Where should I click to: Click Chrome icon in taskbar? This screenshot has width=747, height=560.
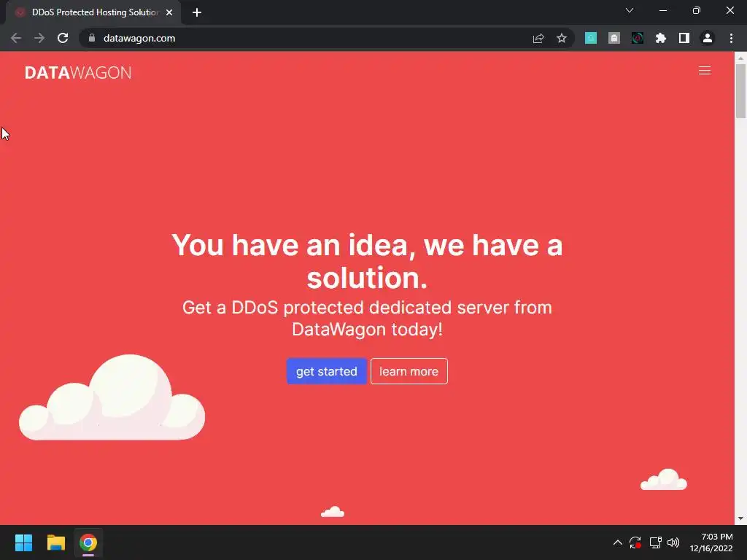click(x=88, y=542)
